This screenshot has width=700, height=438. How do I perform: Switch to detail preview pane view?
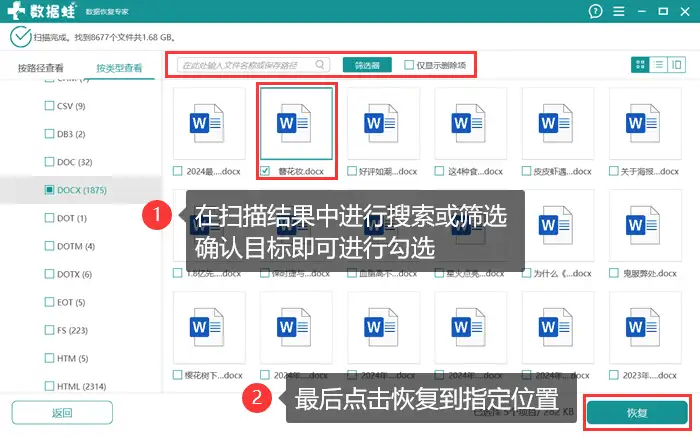[676, 65]
